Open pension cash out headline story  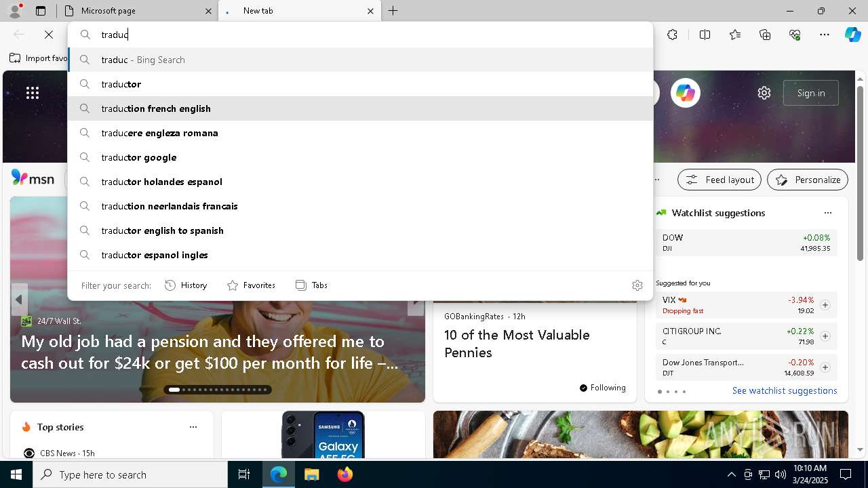tap(210, 352)
